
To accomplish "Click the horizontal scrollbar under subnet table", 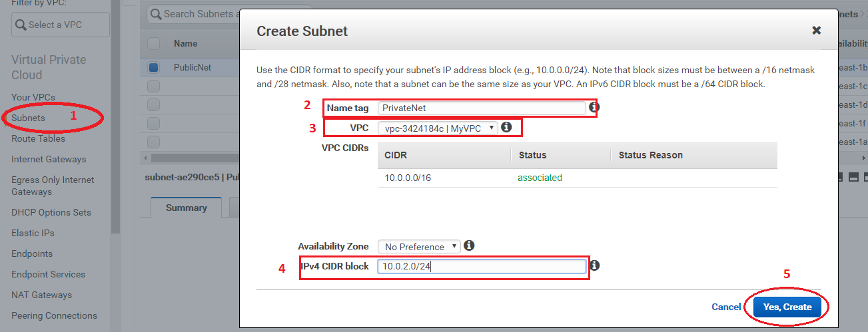I will coord(190,158).
